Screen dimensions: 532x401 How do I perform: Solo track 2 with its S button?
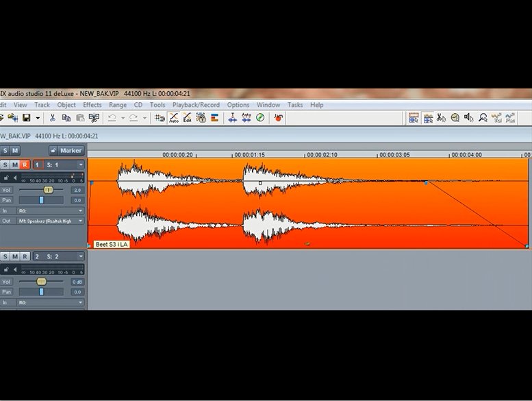[5, 256]
